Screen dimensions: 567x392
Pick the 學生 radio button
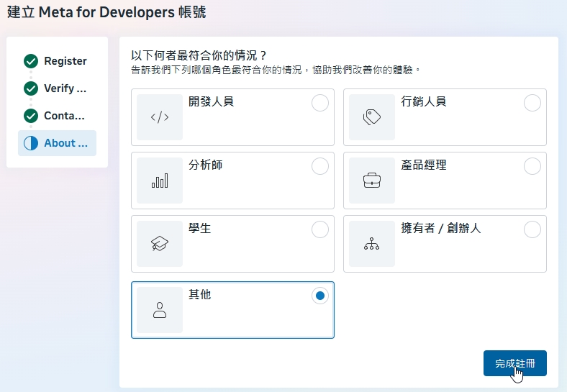point(320,229)
